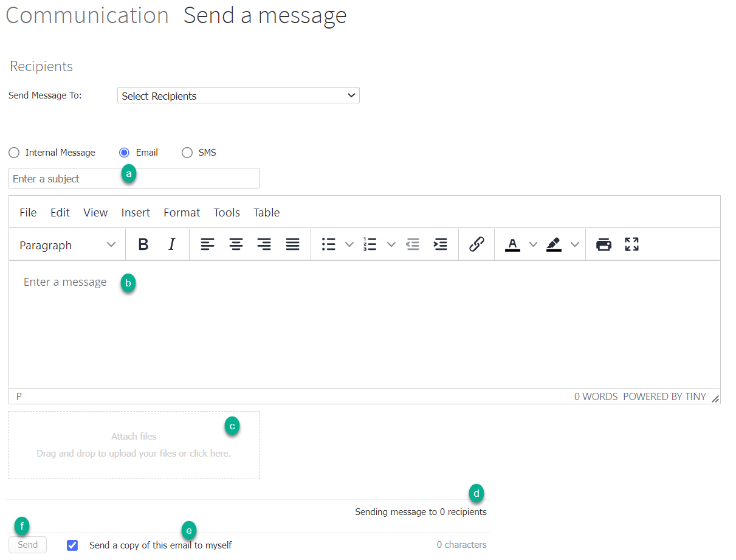Click the Send button
The height and width of the screenshot is (560, 736).
click(x=27, y=544)
